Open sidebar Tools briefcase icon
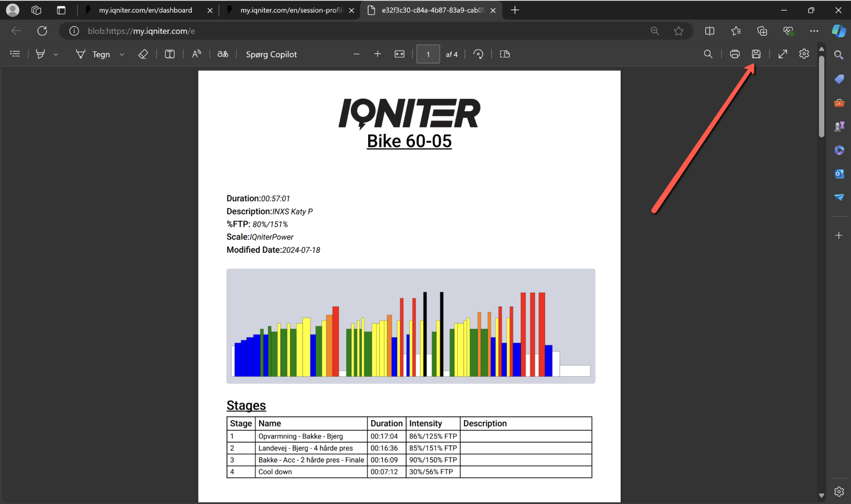The height and width of the screenshot is (504, 851). (x=839, y=103)
